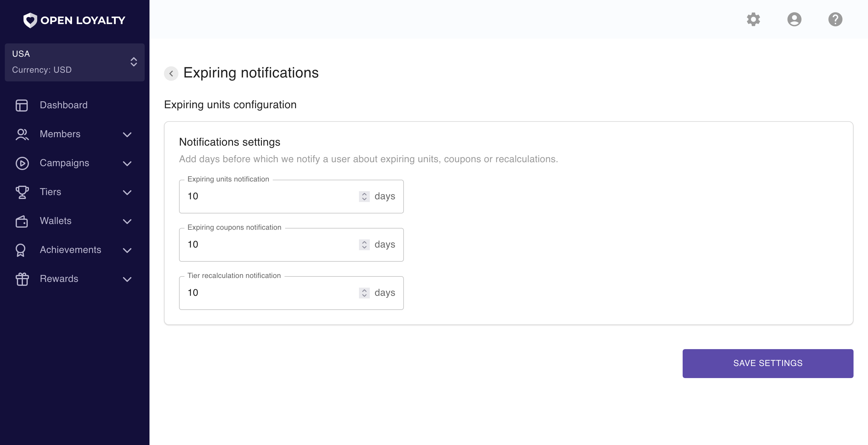Open the USA store switcher dropdown
The width and height of the screenshot is (868, 445).
pos(74,62)
